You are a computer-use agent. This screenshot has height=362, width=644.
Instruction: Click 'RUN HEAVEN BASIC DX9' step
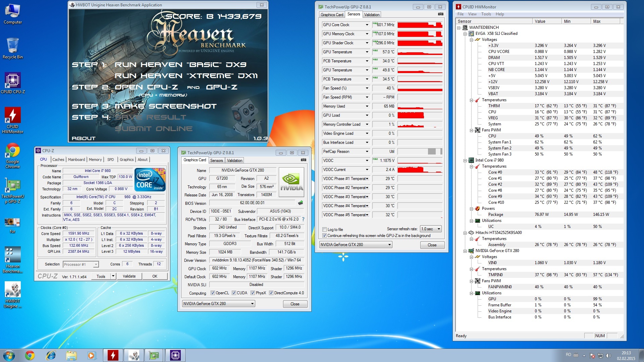click(x=180, y=65)
